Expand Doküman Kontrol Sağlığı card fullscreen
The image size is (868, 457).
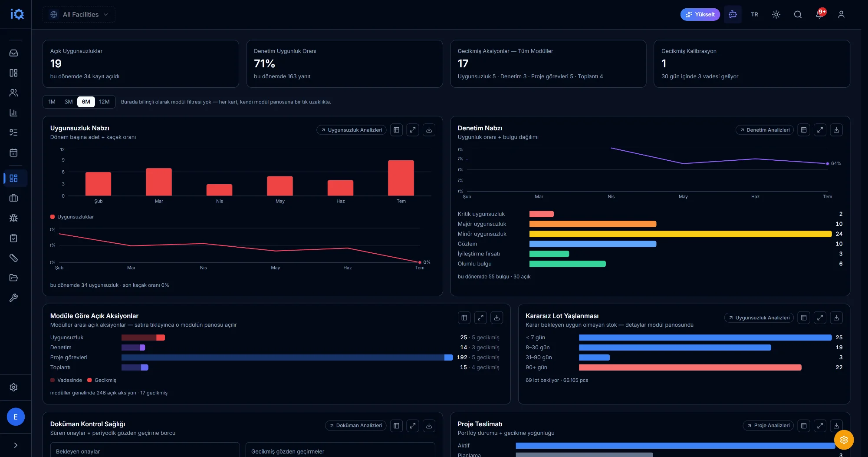[413, 426]
